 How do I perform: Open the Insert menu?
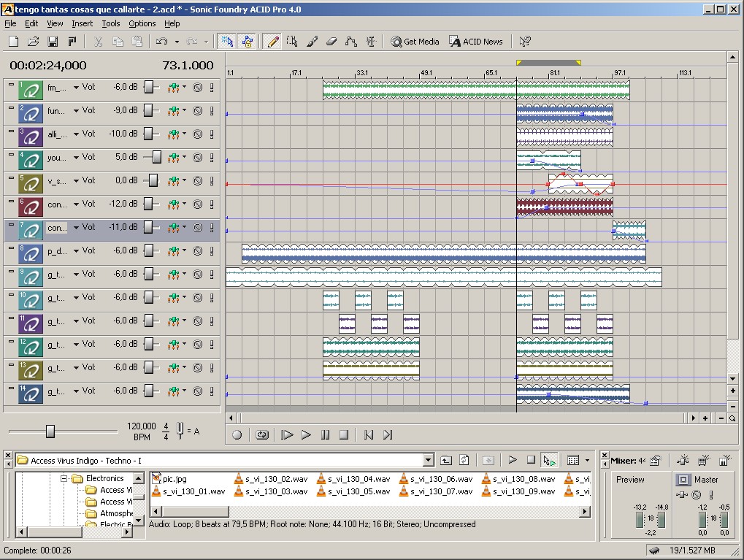coord(82,23)
